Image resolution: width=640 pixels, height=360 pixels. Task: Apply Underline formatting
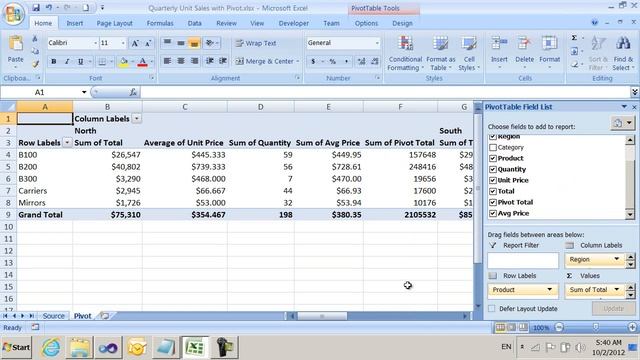click(80, 62)
